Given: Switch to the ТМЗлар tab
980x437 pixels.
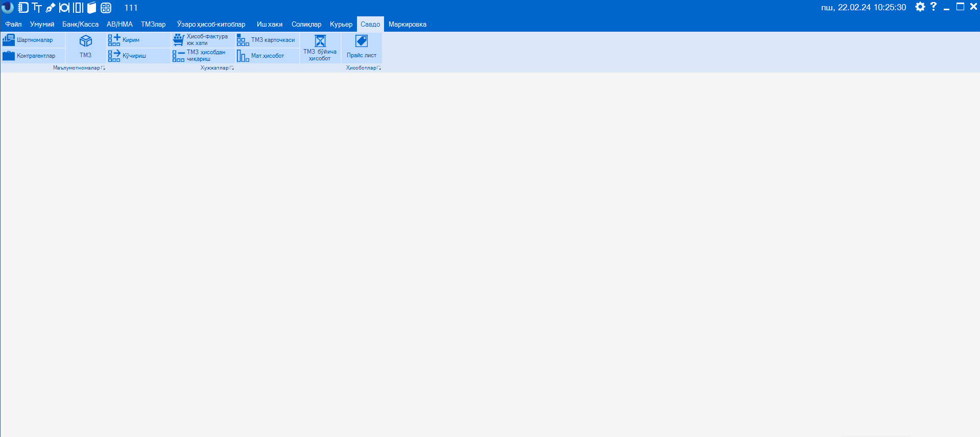Looking at the screenshot, I should click(x=153, y=24).
